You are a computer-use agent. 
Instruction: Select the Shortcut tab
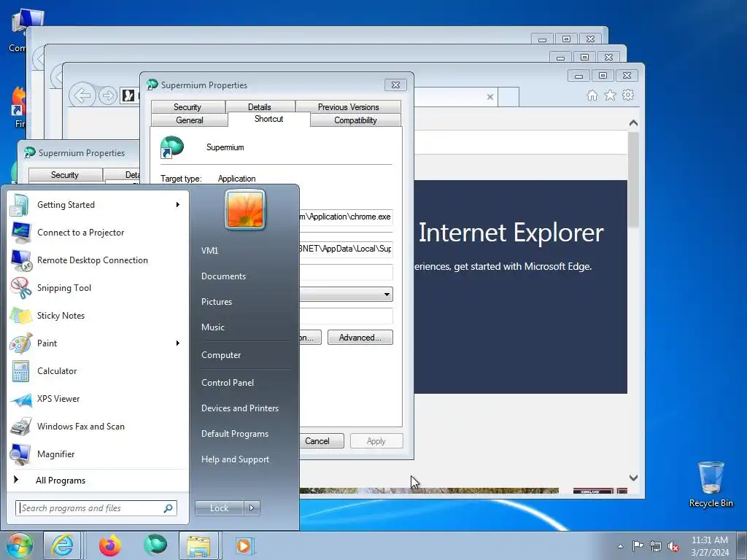pos(268,119)
